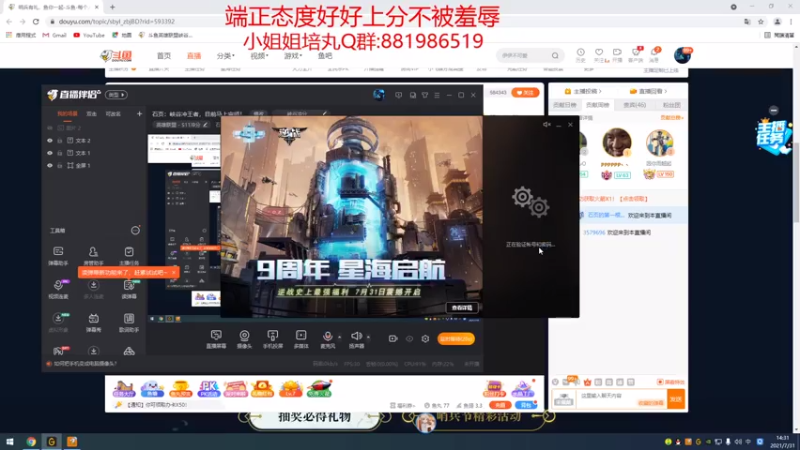Expand the speaker volume arrow
Screen dimensions: 800x450
point(368,337)
